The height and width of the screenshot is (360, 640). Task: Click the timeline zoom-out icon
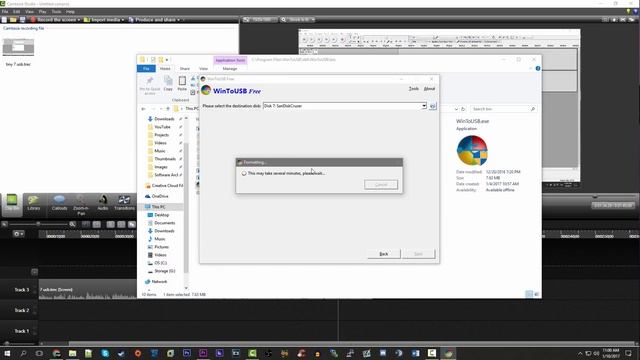[4, 224]
